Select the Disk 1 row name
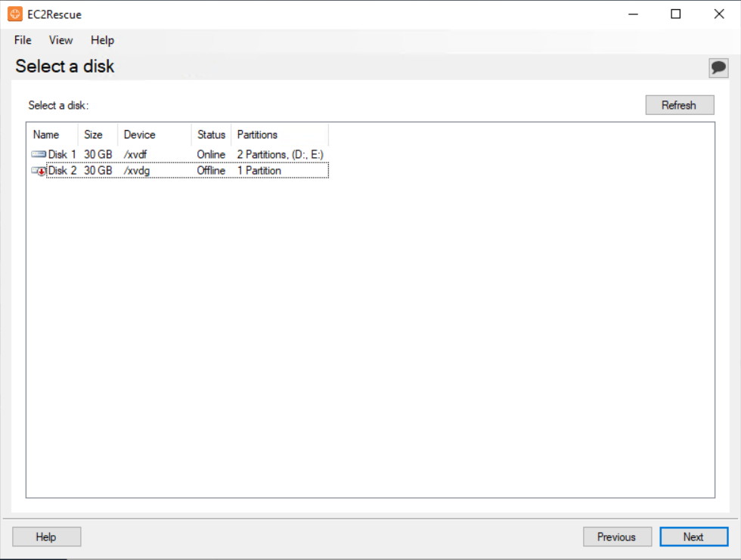This screenshot has height=560, width=741. pos(62,154)
